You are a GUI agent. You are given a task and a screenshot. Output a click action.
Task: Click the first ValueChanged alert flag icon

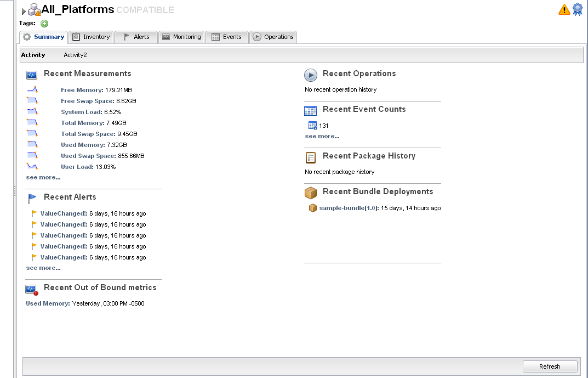pyautogui.click(x=34, y=213)
